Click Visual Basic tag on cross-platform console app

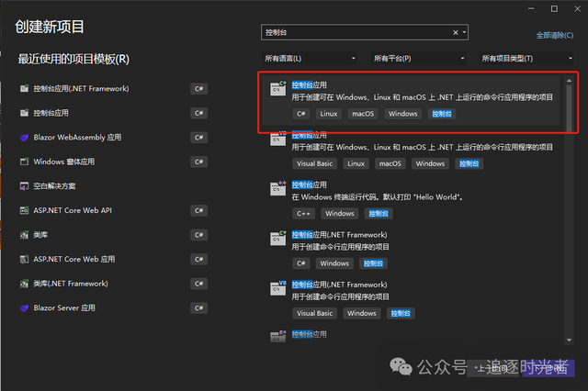click(x=314, y=163)
